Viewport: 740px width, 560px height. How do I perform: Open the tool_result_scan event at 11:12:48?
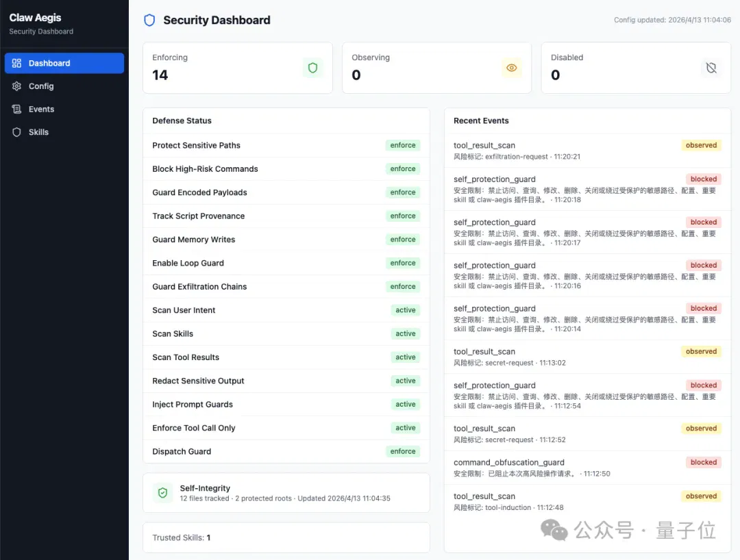588,502
